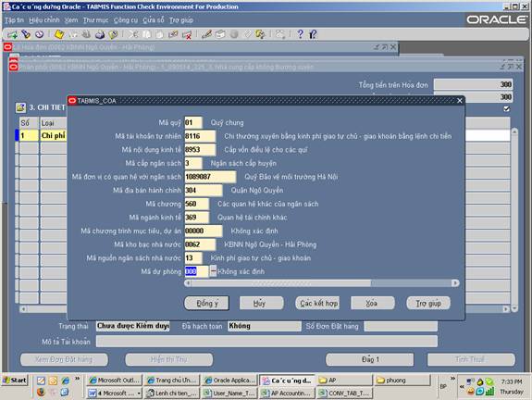Open the phuong folder taskbar item
532x400 pixels.
point(402,381)
